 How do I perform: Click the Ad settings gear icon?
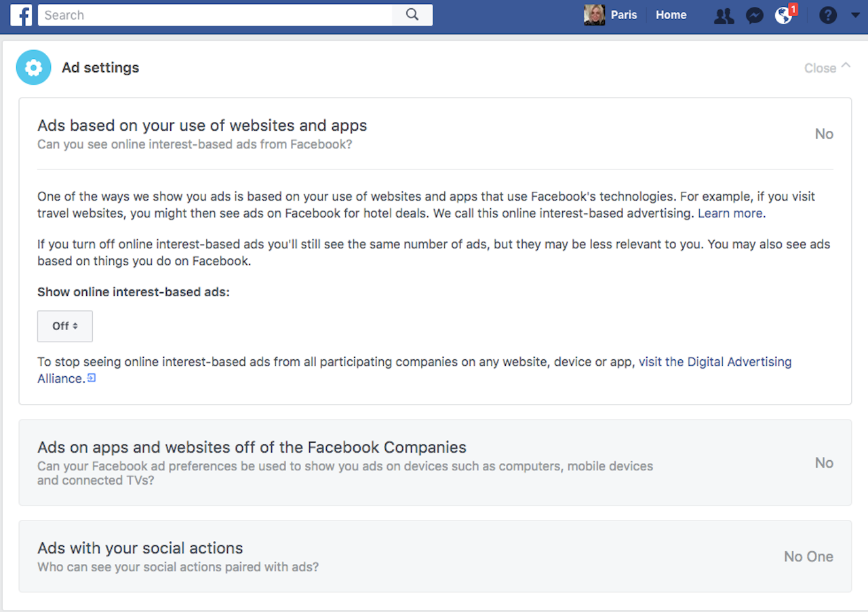click(33, 68)
